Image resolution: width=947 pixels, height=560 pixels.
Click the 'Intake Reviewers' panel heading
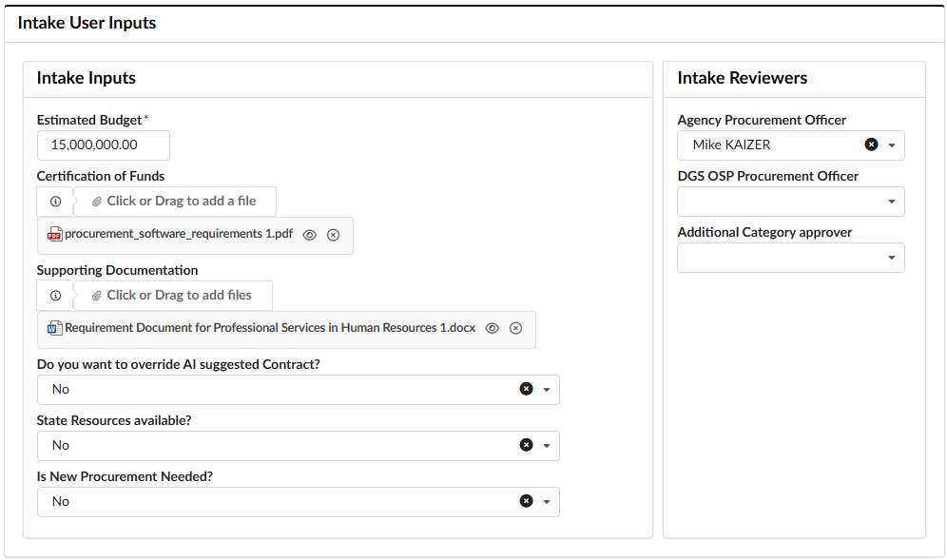point(743,78)
